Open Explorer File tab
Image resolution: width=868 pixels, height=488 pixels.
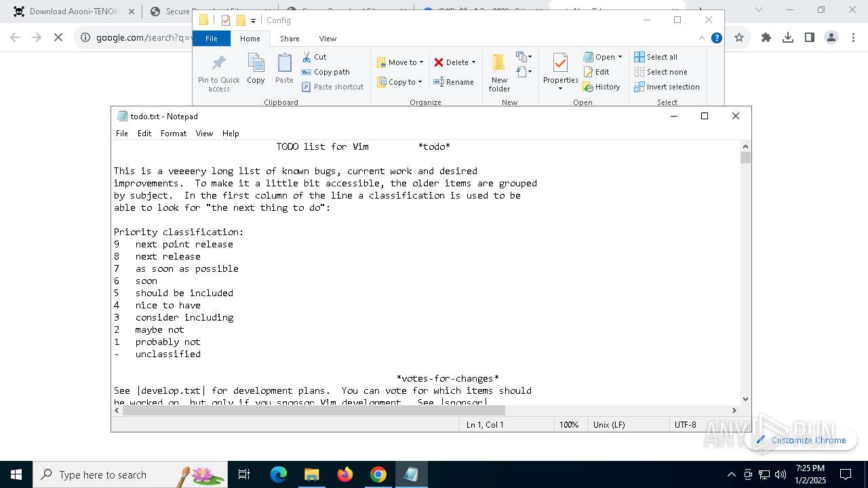click(x=212, y=39)
